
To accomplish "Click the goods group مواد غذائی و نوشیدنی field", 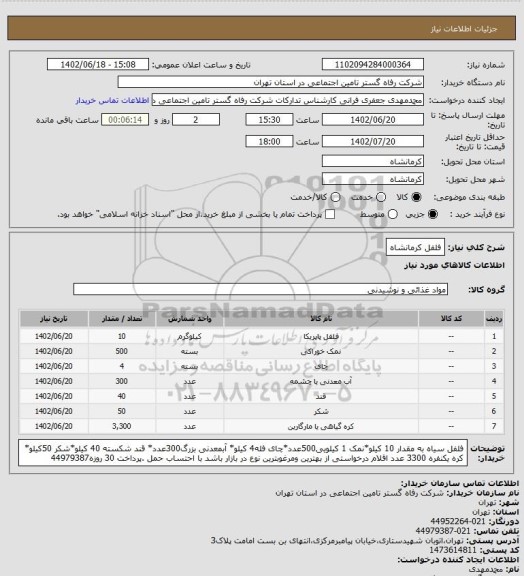I will click(x=260, y=289).
